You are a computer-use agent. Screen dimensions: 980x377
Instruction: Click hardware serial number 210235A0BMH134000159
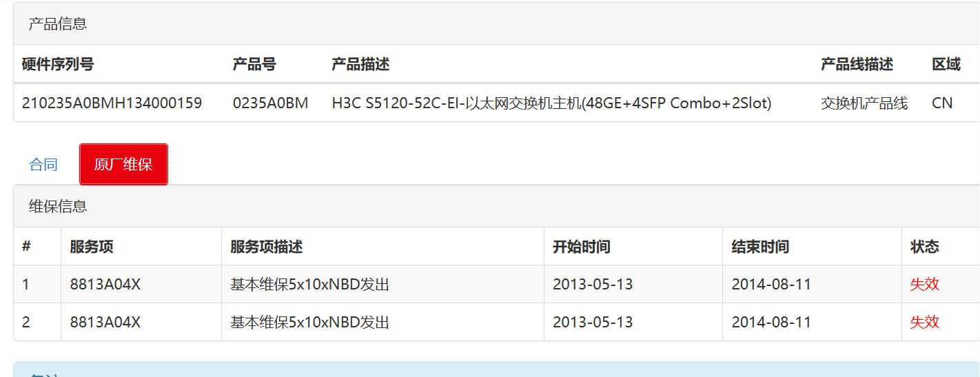[x=112, y=103]
